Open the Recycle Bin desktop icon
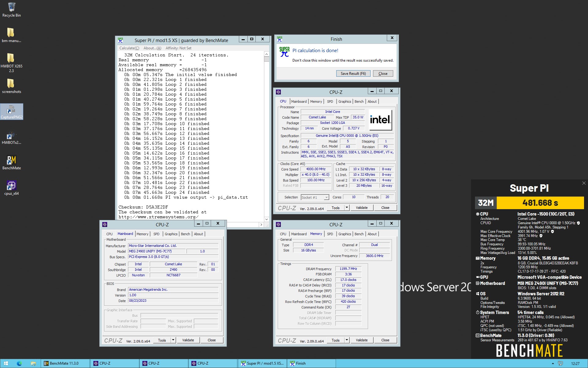Screen dimensions: 588x368 pos(11,10)
